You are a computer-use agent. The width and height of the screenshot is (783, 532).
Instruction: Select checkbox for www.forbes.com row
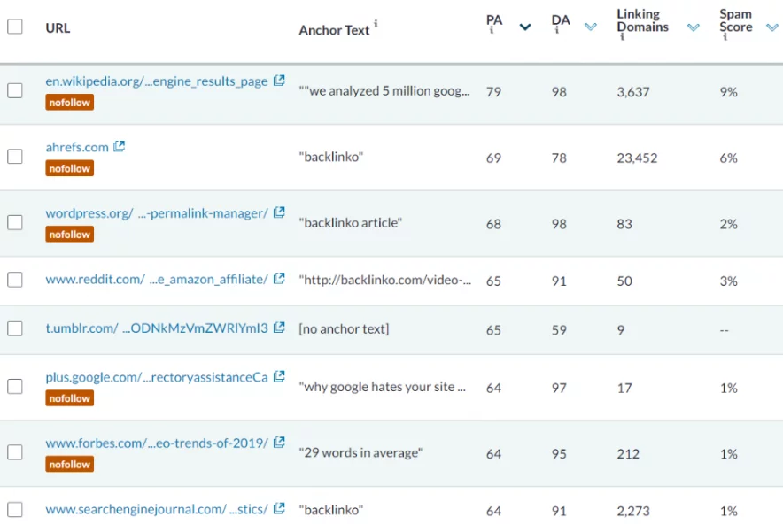coord(15,452)
